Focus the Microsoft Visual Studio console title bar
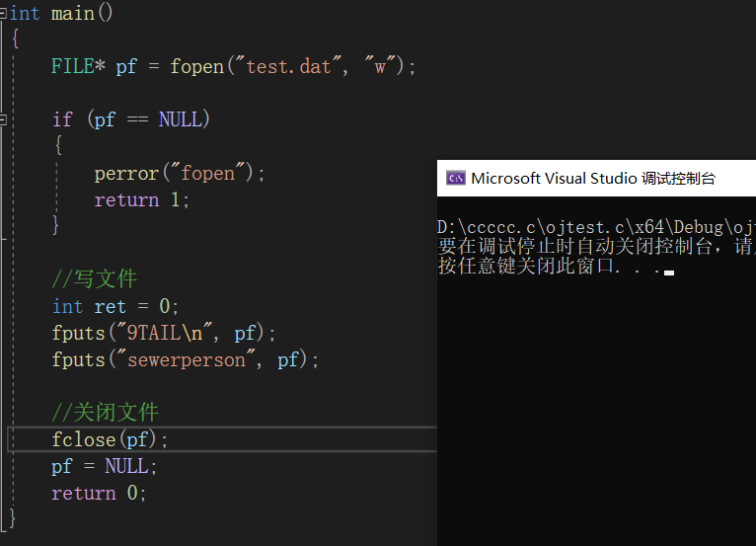The height and width of the screenshot is (546, 756). click(592, 179)
